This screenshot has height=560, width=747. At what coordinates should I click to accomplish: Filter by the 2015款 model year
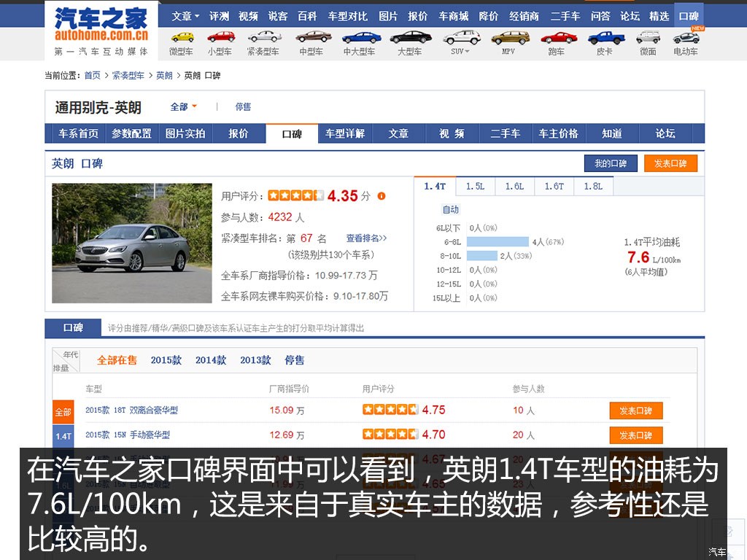click(x=166, y=360)
